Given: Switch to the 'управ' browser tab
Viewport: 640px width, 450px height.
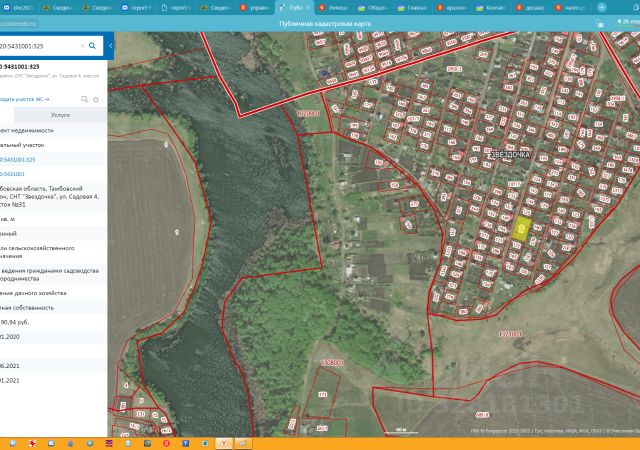Looking at the screenshot, I should pos(255,7).
